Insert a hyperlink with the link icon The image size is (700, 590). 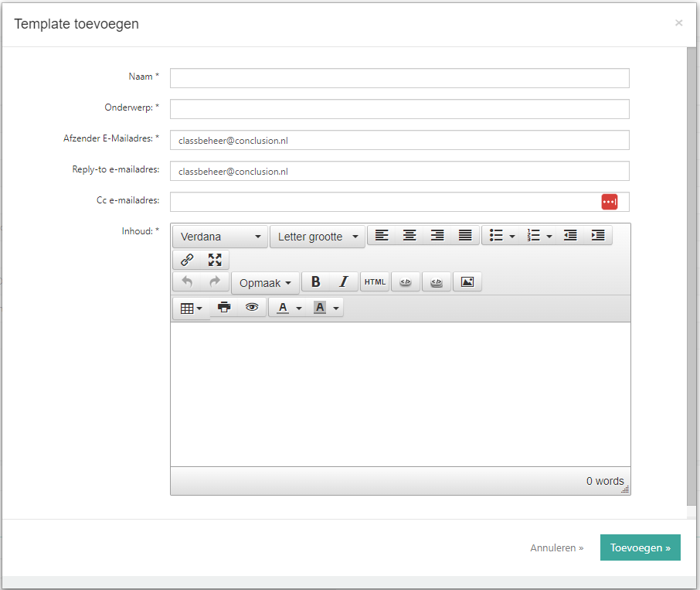(187, 260)
